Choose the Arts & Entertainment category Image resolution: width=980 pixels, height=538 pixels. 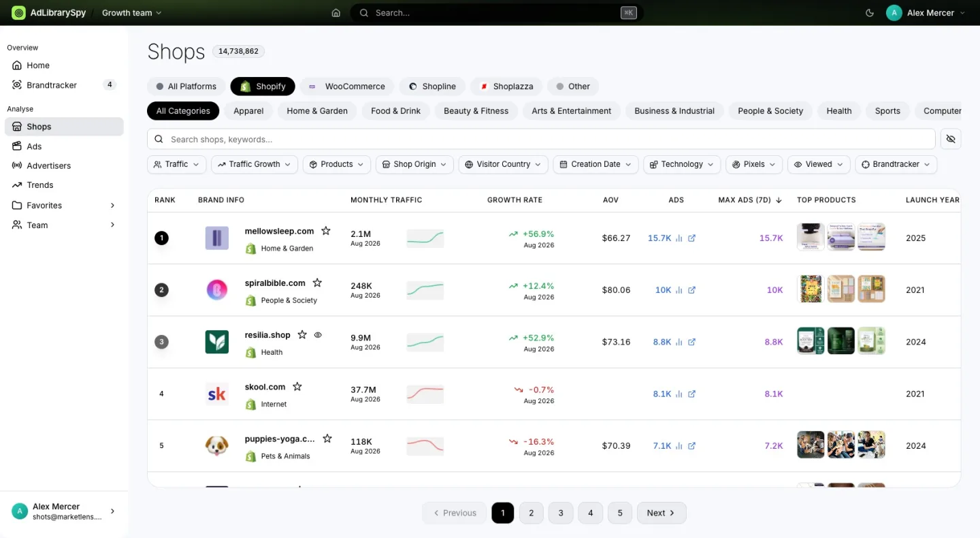point(572,111)
